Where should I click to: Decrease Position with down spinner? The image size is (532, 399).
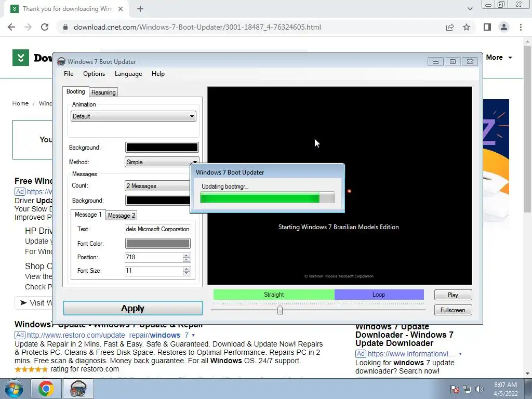187,260
